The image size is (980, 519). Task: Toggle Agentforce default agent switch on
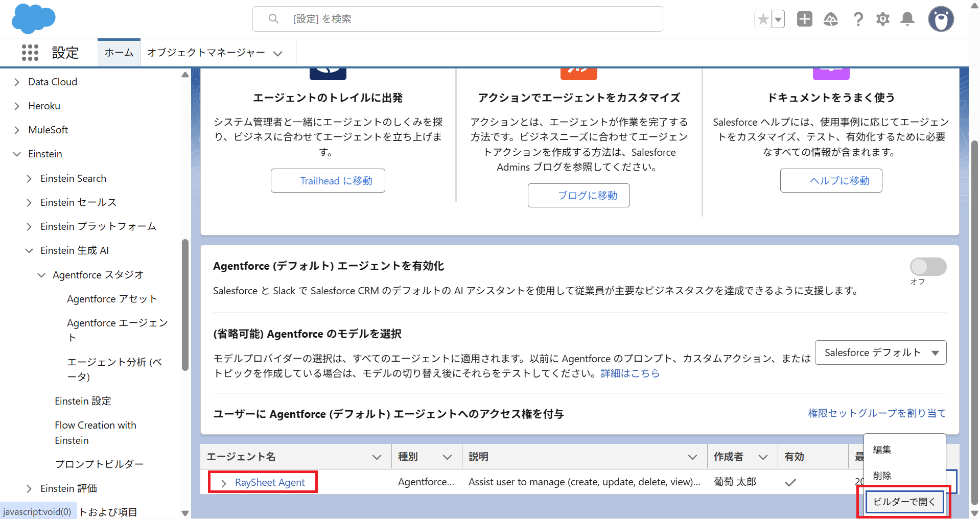(927, 267)
